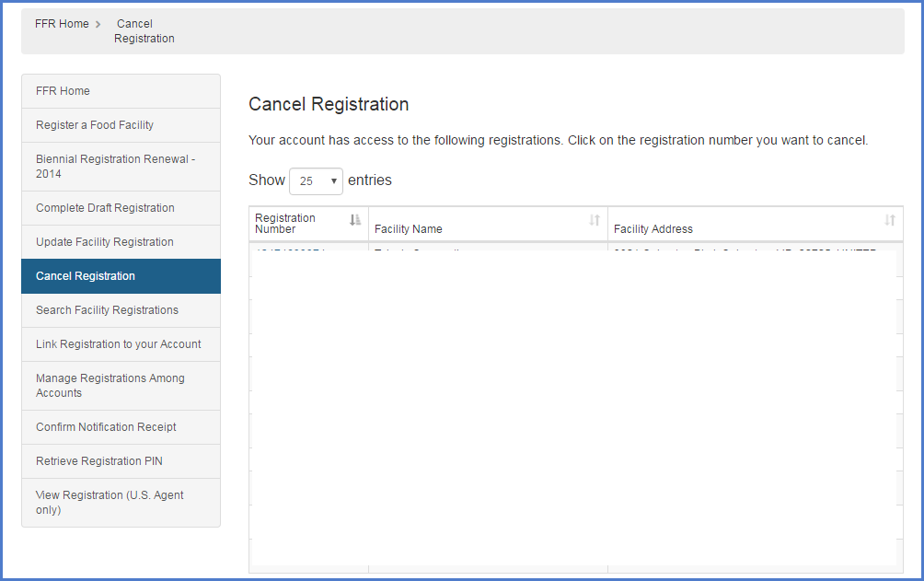Navigate to Update Facility Registration
This screenshot has height=581, width=924.
tap(104, 242)
